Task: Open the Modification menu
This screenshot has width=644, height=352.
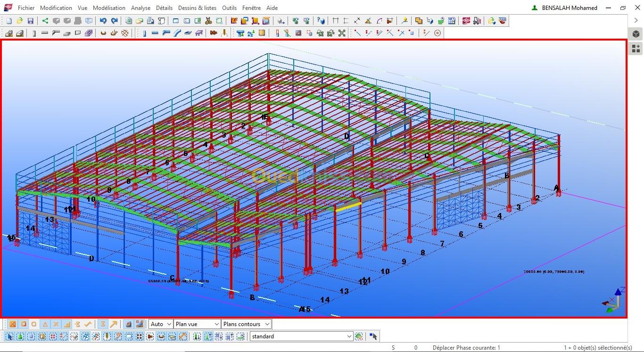Action: tap(56, 8)
